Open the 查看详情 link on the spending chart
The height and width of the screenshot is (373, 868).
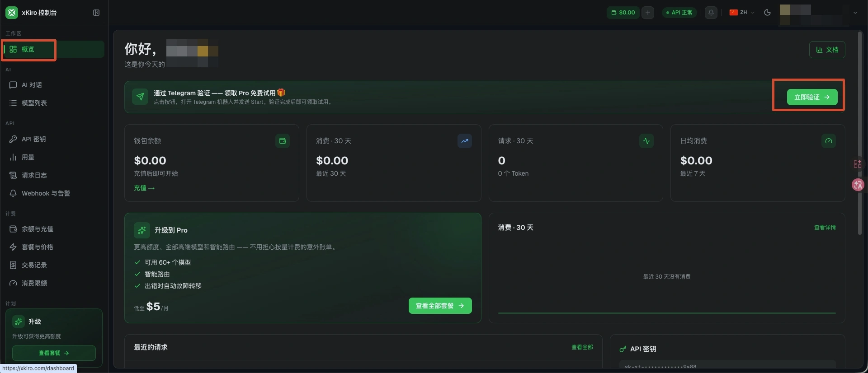click(825, 228)
